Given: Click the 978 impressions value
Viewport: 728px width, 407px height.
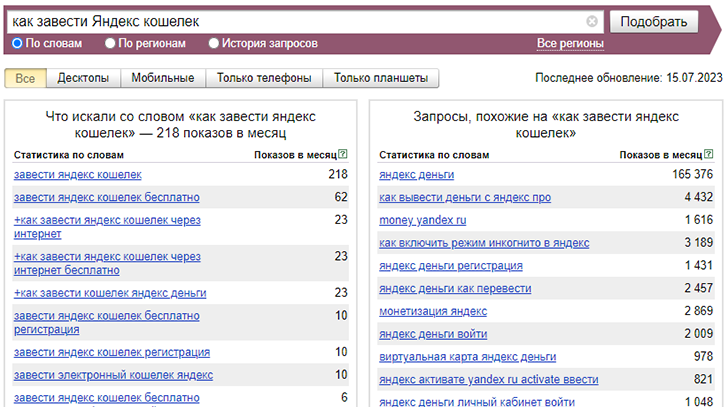Looking at the screenshot, I should (703, 356).
